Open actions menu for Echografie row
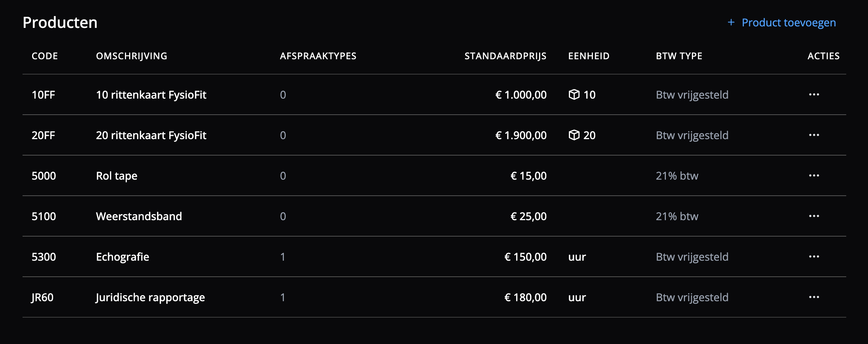The width and height of the screenshot is (868, 344). (x=814, y=256)
